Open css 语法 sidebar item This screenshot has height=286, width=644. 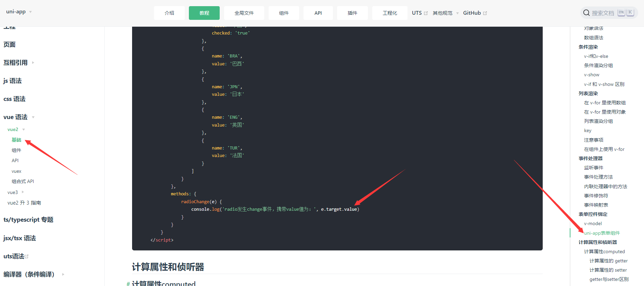(x=14, y=99)
